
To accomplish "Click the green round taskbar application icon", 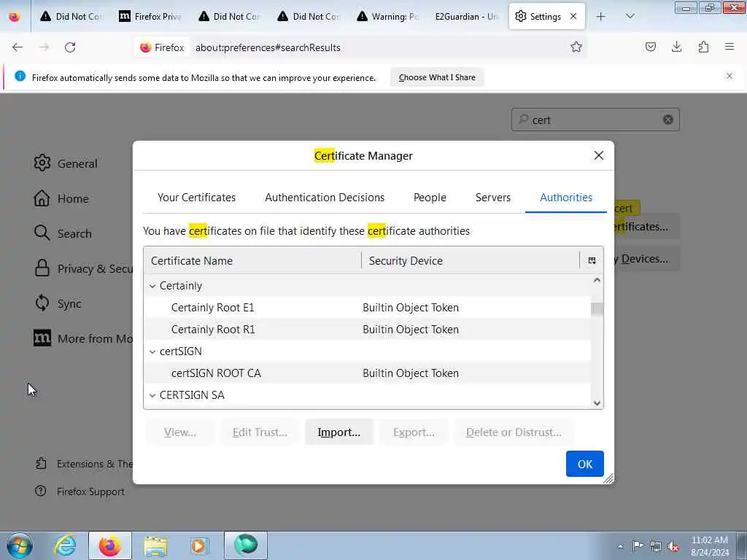I will 246,545.
